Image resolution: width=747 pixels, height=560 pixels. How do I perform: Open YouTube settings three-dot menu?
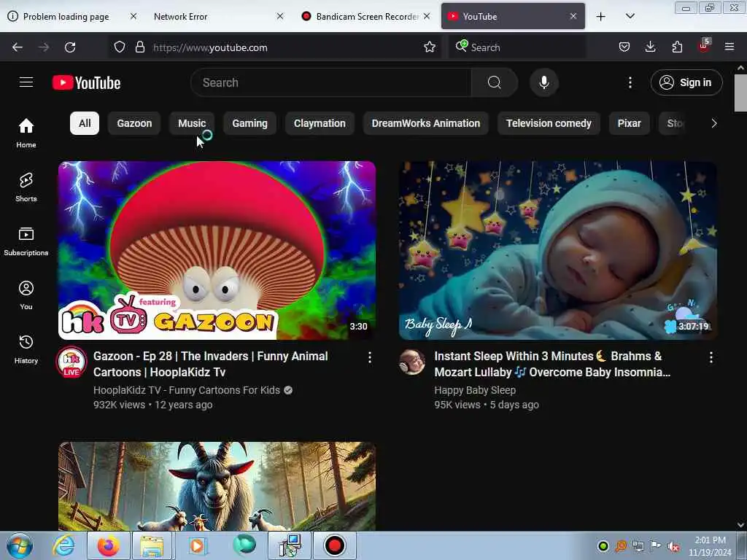coord(630,82)
